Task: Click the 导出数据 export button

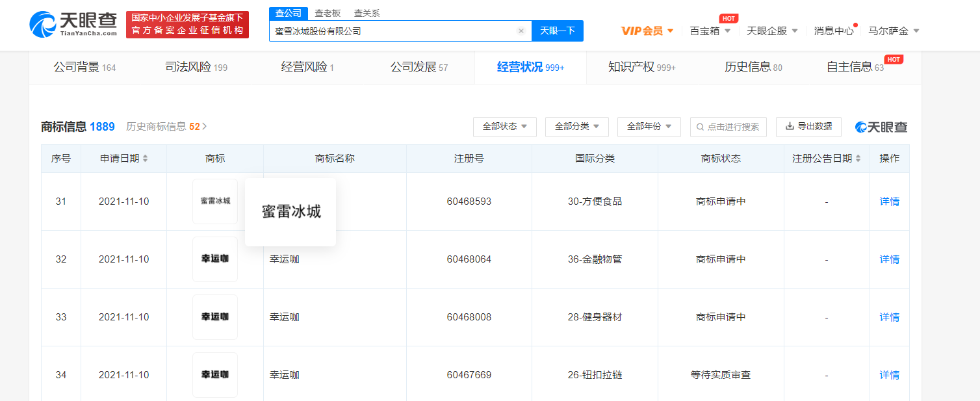Action: pyautogui.click(x=808, y=127)
